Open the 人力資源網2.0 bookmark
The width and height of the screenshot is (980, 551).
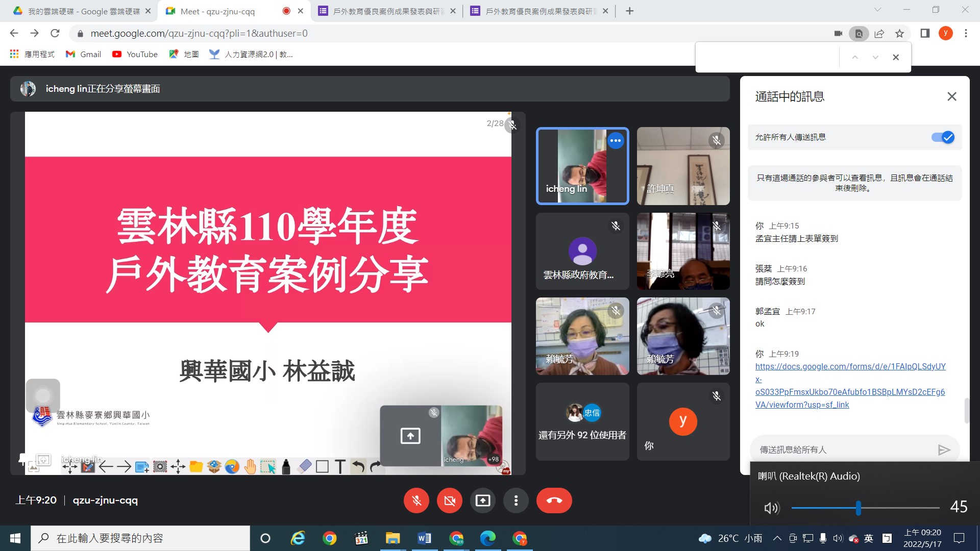coord(251,54)
